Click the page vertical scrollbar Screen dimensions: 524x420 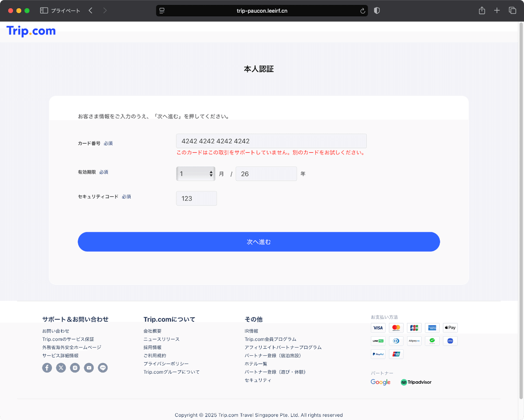tap(521, 210)
